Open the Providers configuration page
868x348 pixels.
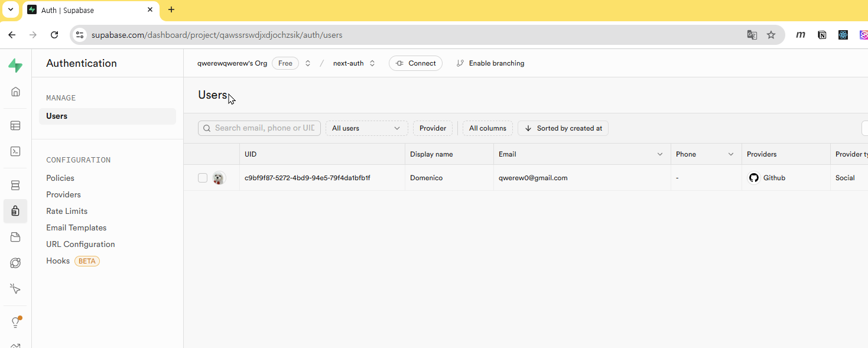pyautogui.click(x=63, y=194)
